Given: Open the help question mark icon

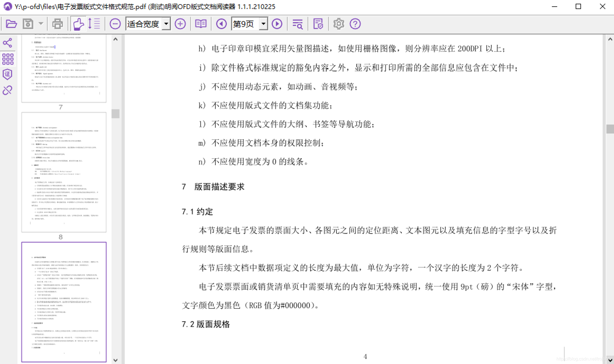Looking at the screenshot, I should point(355,24).
